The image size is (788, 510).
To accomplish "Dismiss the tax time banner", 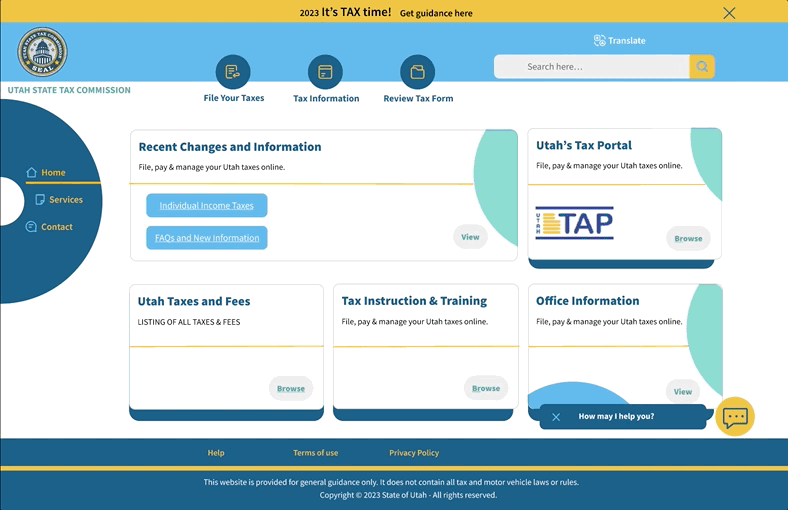I will pyautogui.click(x=729, y=13).
